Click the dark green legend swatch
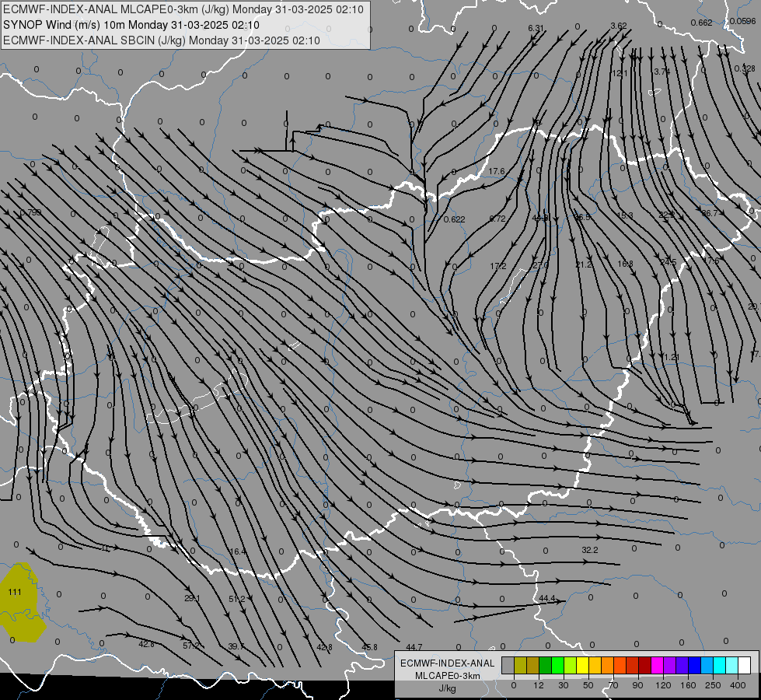This screenshot has height=700, width=761. coord(545,665)
